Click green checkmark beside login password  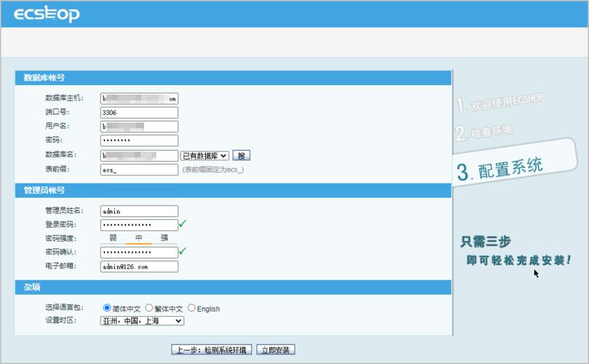coord(183,224)
